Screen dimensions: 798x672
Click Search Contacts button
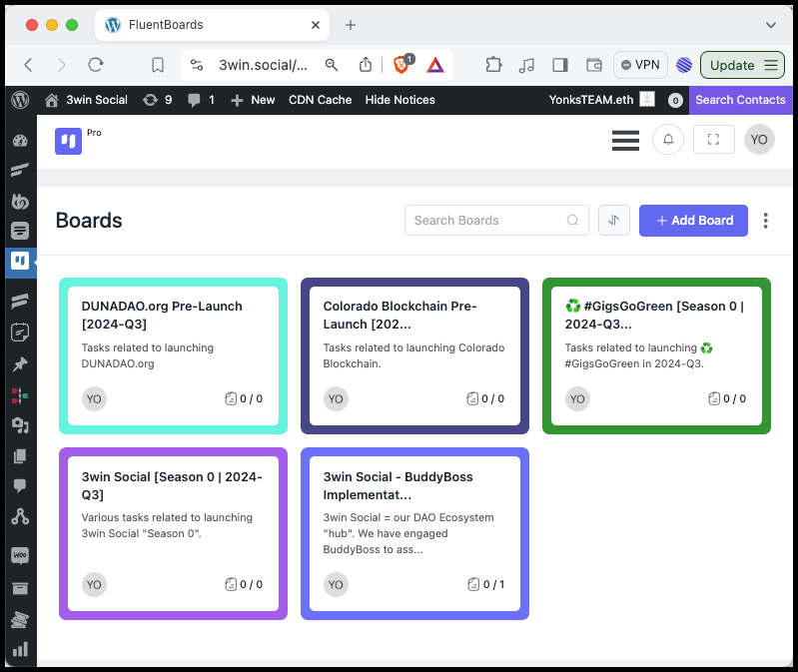tap(740, 100)
